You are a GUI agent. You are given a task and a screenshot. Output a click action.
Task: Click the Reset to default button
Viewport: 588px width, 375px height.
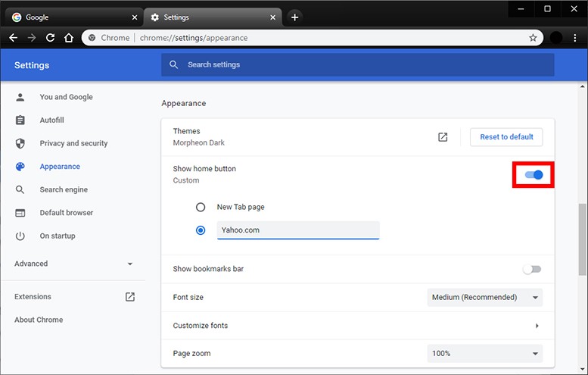point(506,137)
